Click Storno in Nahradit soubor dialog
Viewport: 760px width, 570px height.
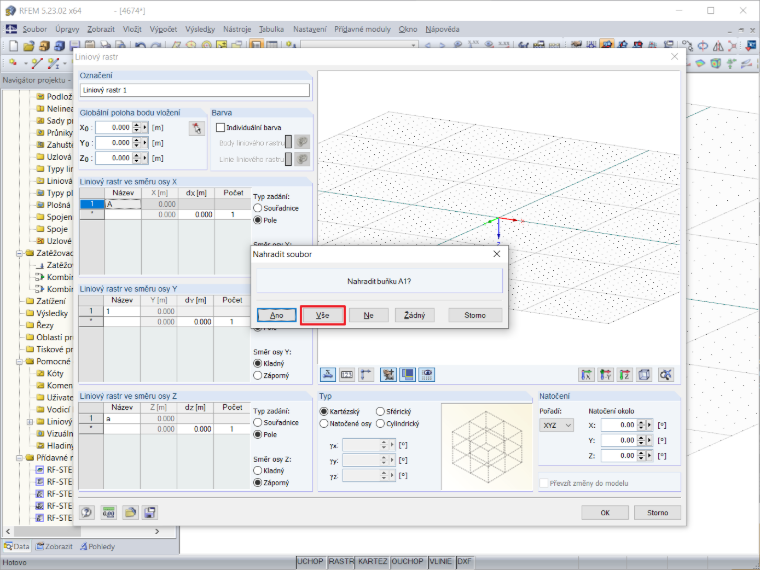[475, 315]
